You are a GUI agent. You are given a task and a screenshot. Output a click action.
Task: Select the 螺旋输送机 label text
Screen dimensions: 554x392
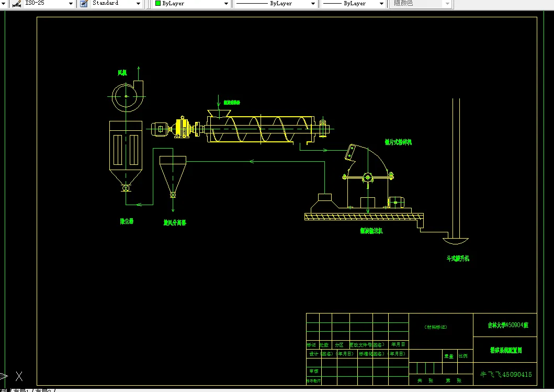click(x=371, y=231)
